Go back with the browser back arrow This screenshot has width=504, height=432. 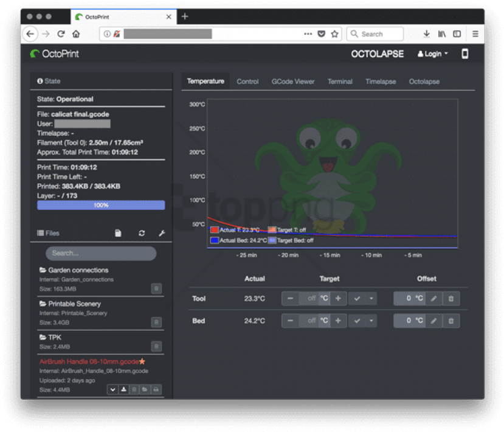click(x=30, y=34)
